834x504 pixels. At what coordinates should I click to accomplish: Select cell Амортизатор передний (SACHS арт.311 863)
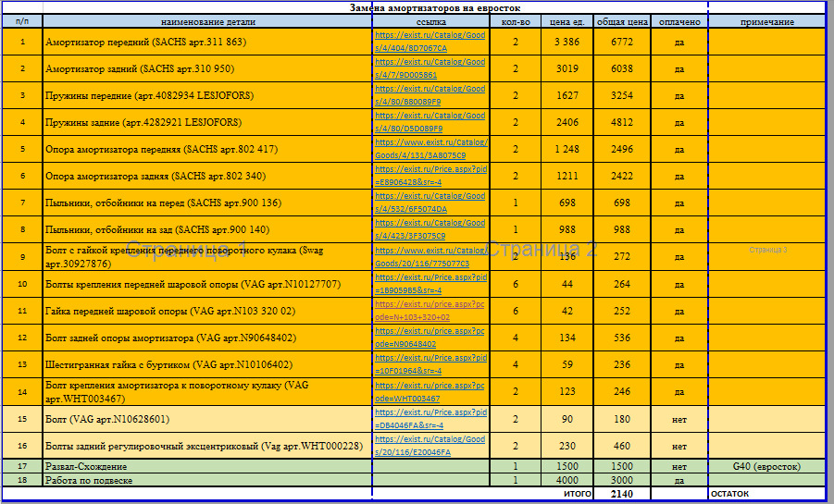click(x=207, y=42)
